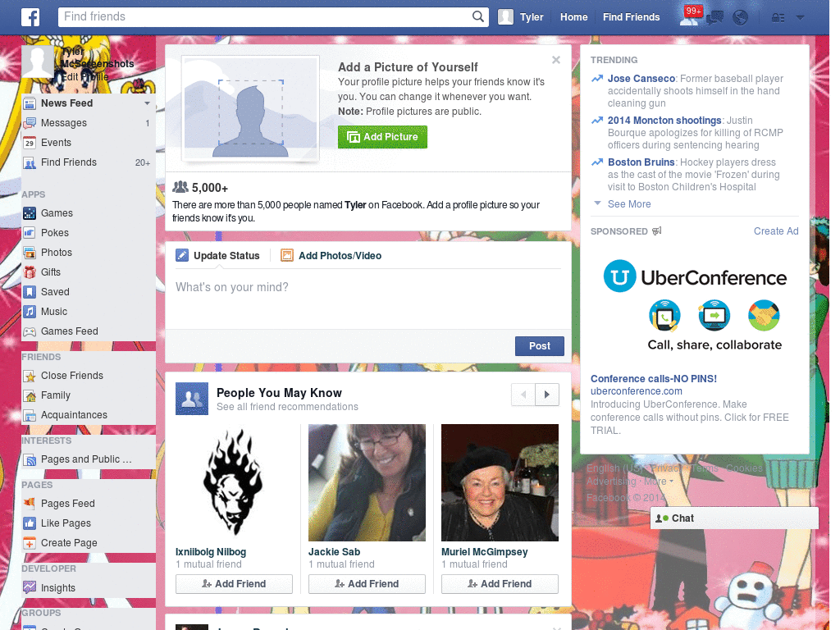
Task: Click Find Friends in top navigation
Action: pyautogui.click(x=631, y=17)
